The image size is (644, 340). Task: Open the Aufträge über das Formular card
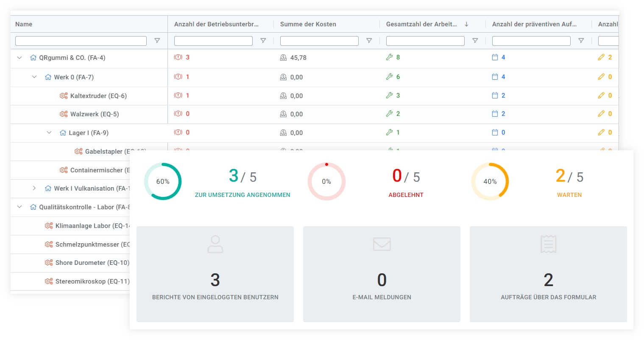pos(548,274)
